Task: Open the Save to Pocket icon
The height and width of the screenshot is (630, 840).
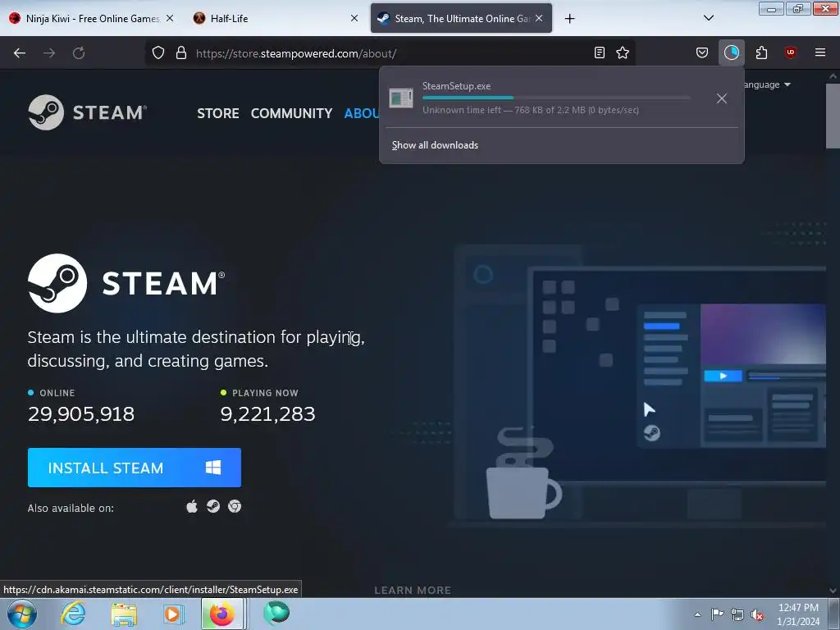Action: (702, 52)
